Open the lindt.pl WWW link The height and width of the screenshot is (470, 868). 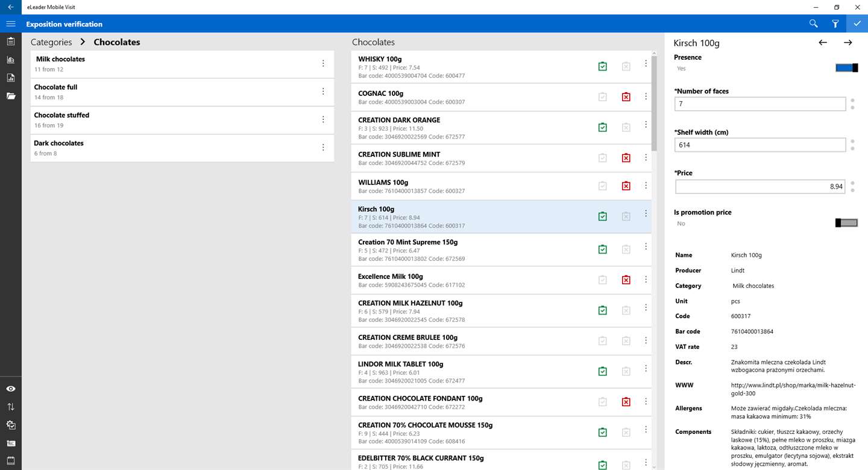pos(793,389)
